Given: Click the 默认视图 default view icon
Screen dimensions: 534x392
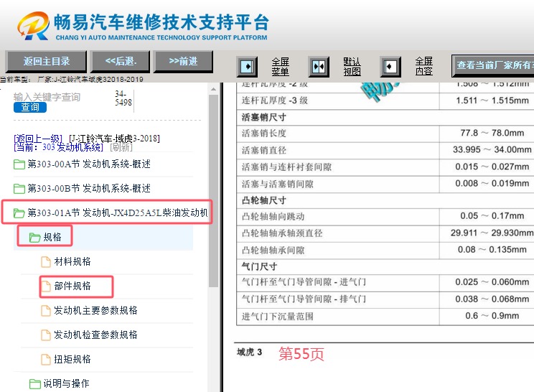Looking at the screenshot, I should point(319,67).
